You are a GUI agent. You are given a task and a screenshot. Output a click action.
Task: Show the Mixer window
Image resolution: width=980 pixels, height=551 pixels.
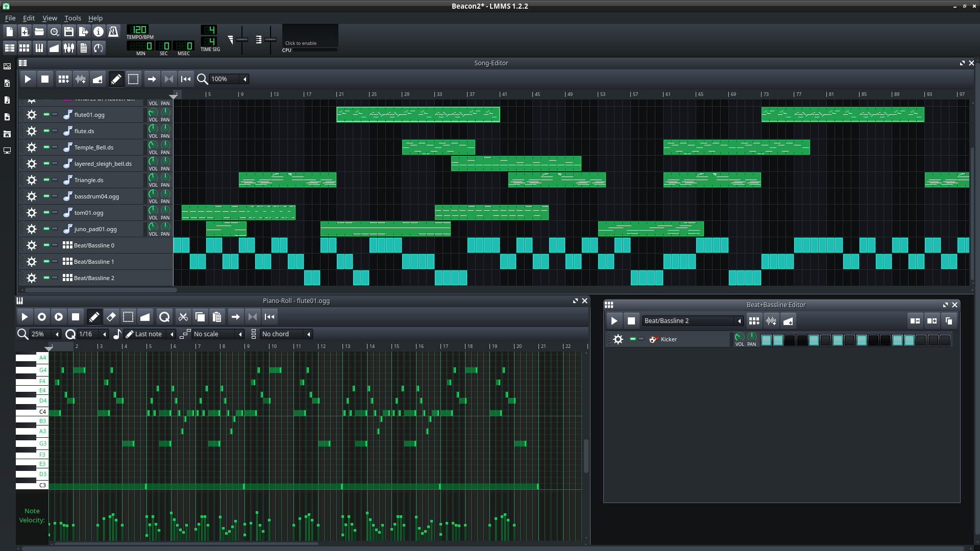click(69, 48)
